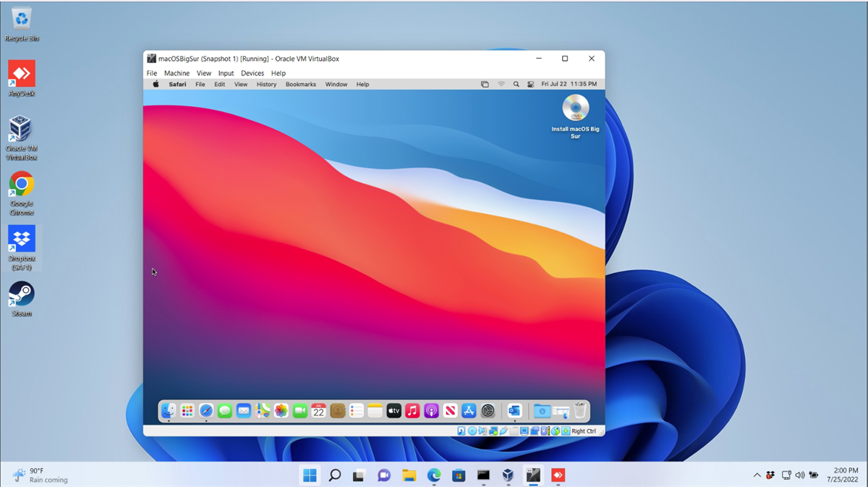Open the Apple TV app in dock
The image size is (868, 487).
click(x=393, y=411)
